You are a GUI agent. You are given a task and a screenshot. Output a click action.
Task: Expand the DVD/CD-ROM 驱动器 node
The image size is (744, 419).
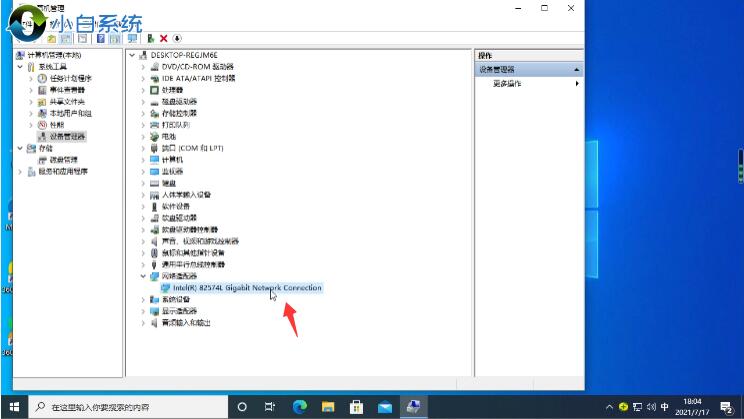[142, 66]
